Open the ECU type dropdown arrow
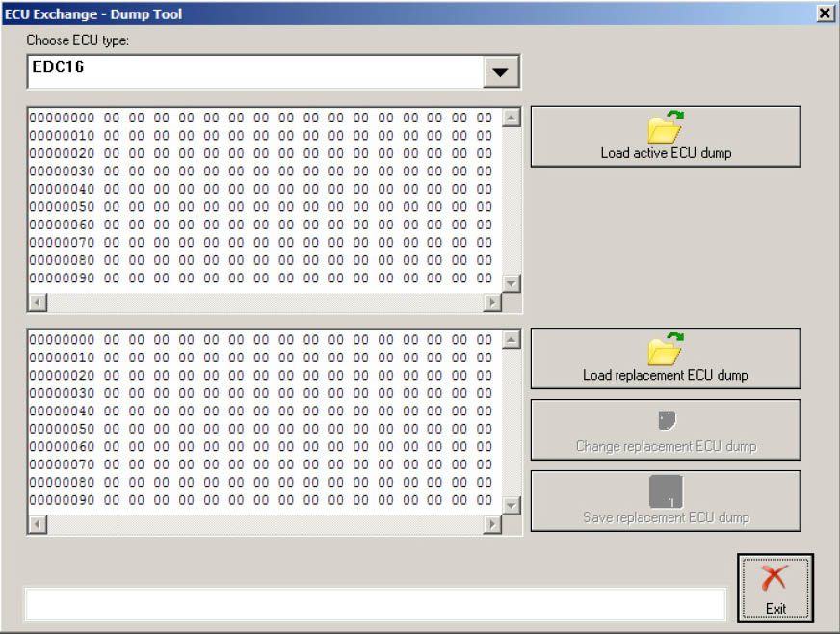 point(500,72)
